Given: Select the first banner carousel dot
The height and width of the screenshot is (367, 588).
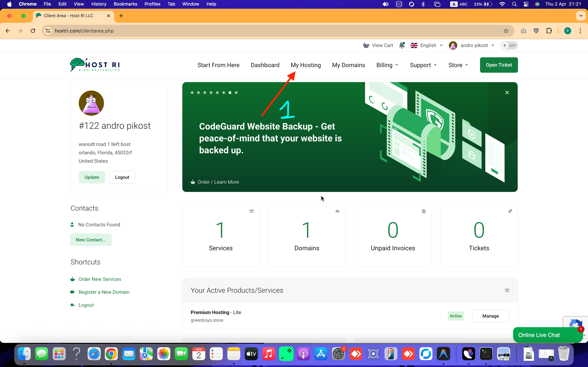Looking at the screenshot, I should 192,92.
